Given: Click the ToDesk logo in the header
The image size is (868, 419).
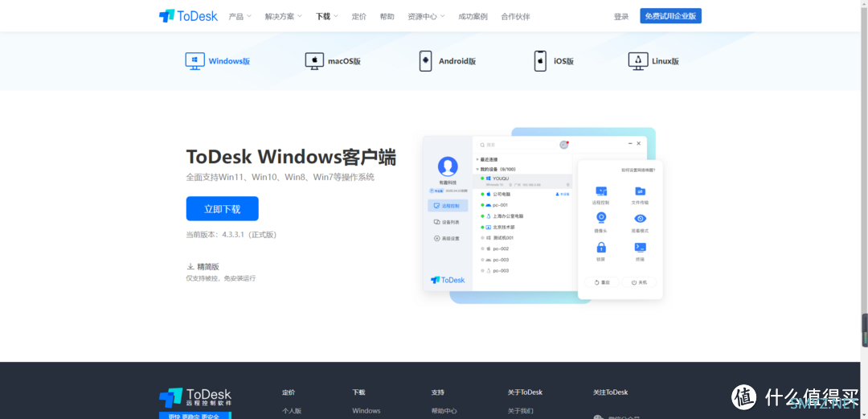Looking at the screenshot, I should point(188,16).
